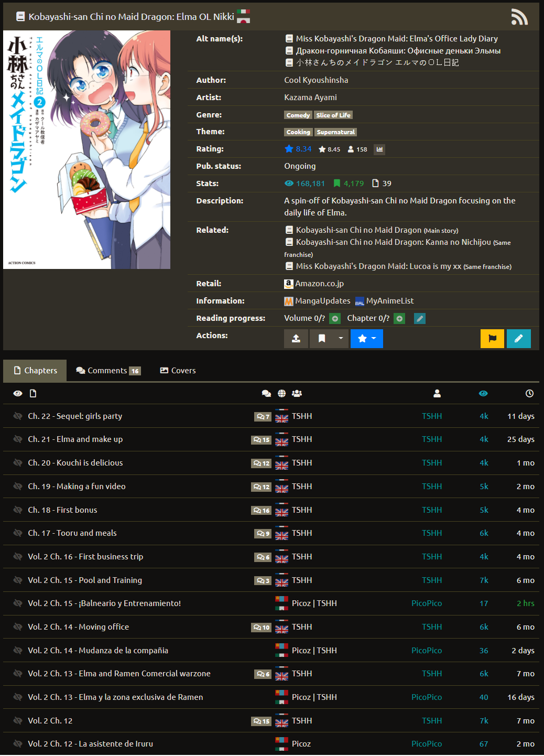The height and width of the screenshot is (756, 544).
Task: Click the bookmark follow button
Action: click(x=322, y=339)
